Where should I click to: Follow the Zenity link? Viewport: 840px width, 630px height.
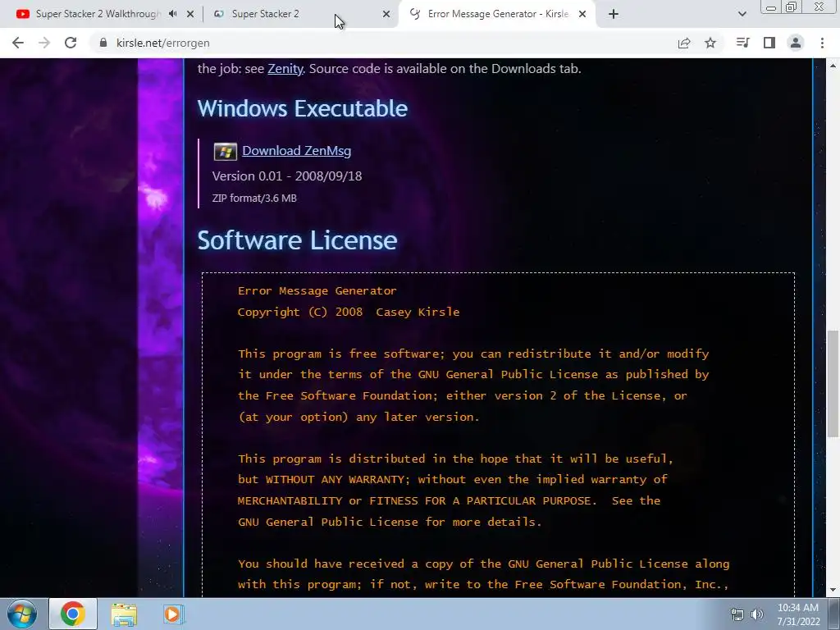[x=285, y=69]
